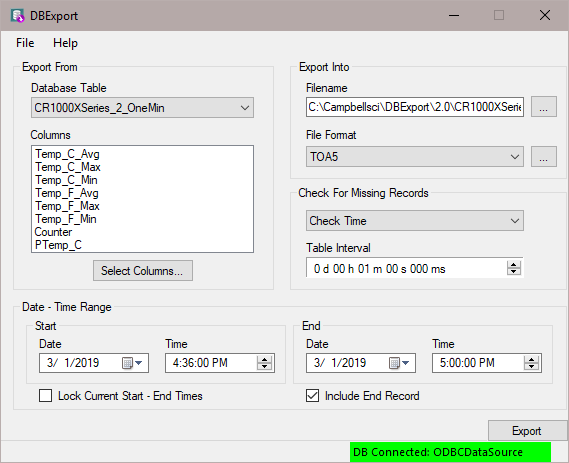
Task: Select Temp_C_Max column entry
Action: (68, 167)
